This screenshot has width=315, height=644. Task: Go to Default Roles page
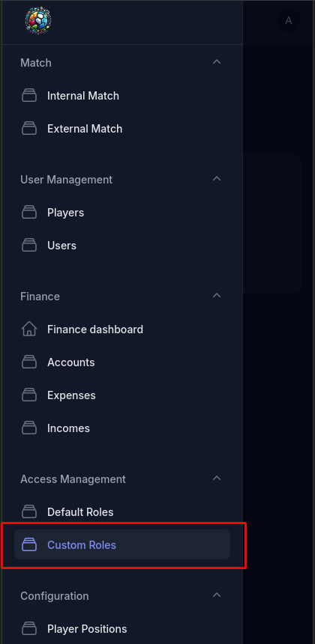click(122, 512)
